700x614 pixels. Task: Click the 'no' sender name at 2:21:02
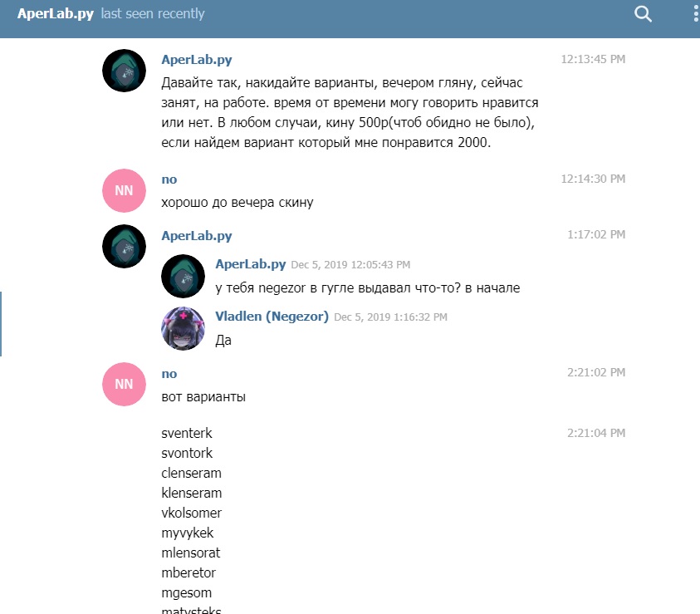169,374
